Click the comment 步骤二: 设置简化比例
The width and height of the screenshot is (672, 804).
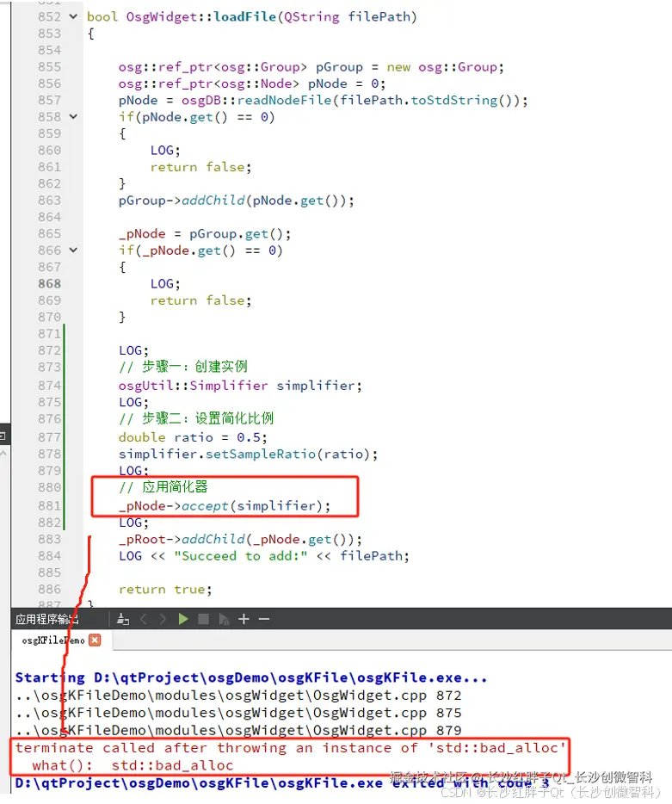coord(196,418)
